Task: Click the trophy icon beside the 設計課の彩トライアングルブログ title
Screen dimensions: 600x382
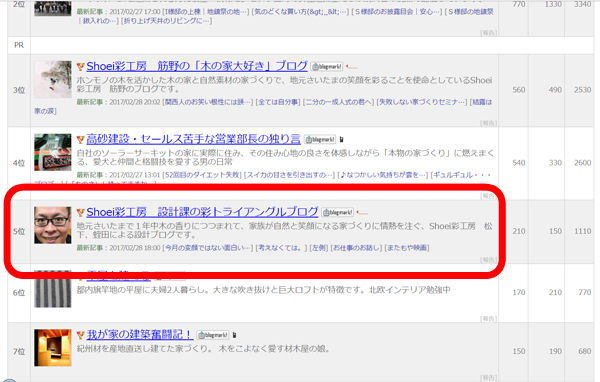Action: (x=80, y=212)
